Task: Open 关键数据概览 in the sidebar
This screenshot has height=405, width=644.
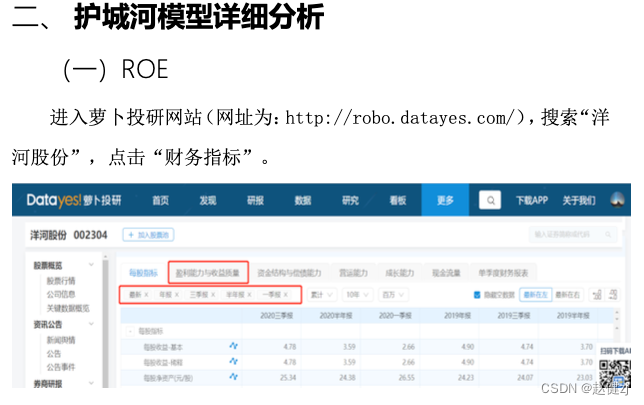Action: point(68,308)
